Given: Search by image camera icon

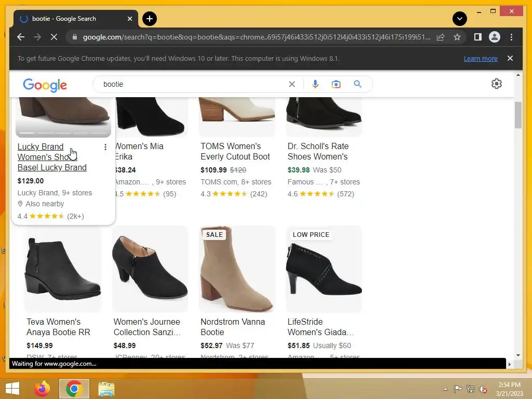Looking at the screenshot, I should pos(336,84).
